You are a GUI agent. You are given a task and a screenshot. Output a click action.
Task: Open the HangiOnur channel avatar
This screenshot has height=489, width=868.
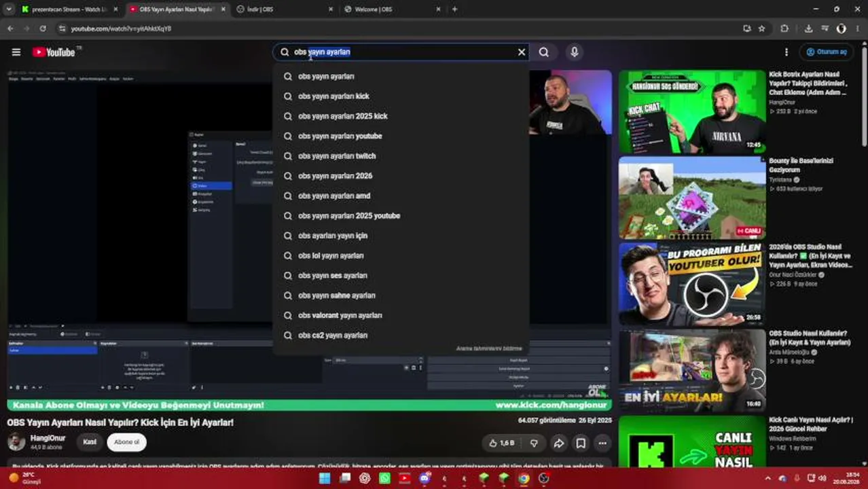pos(16,442)
